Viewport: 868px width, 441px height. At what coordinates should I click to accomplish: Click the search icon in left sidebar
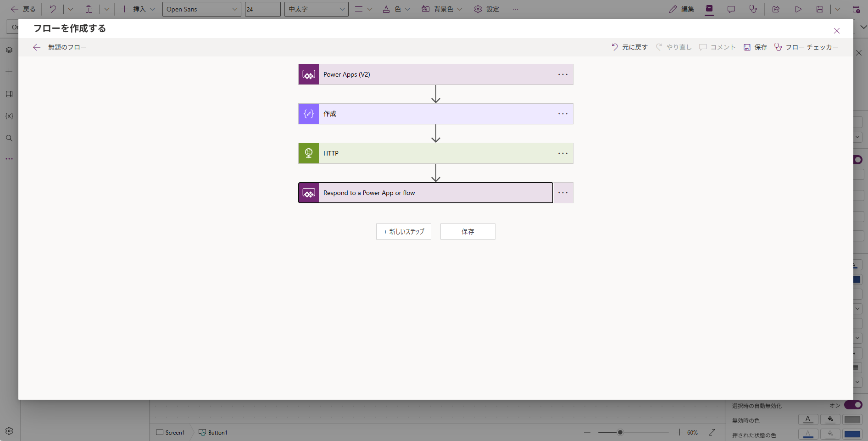pos(9,138)
